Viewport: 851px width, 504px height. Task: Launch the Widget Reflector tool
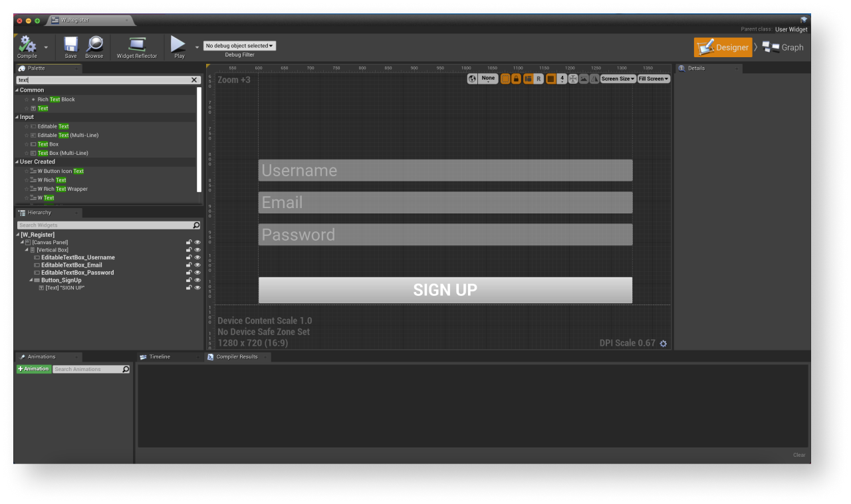137,45
